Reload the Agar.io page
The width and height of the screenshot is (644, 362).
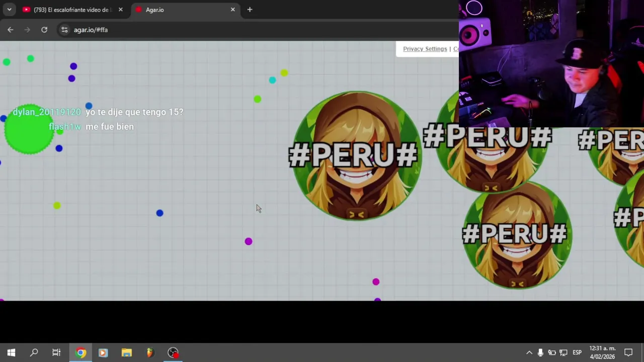coord(44,30)
